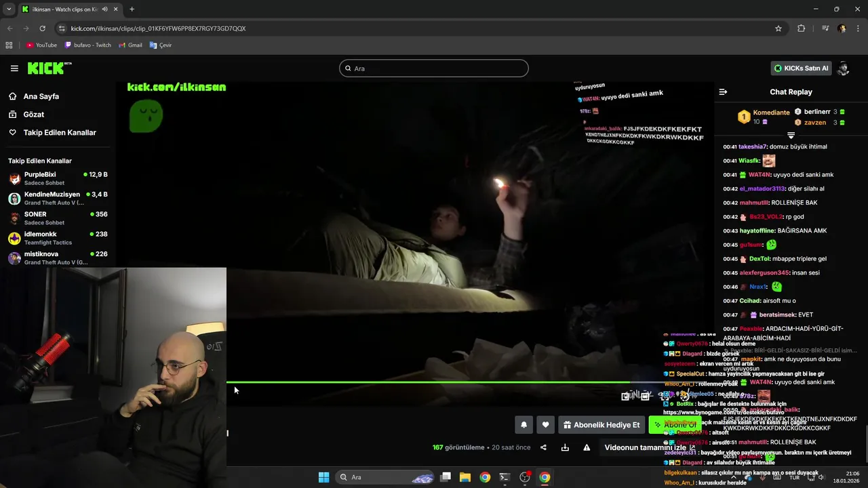
Task: Click the KICK logo
Action: (50, 68)
